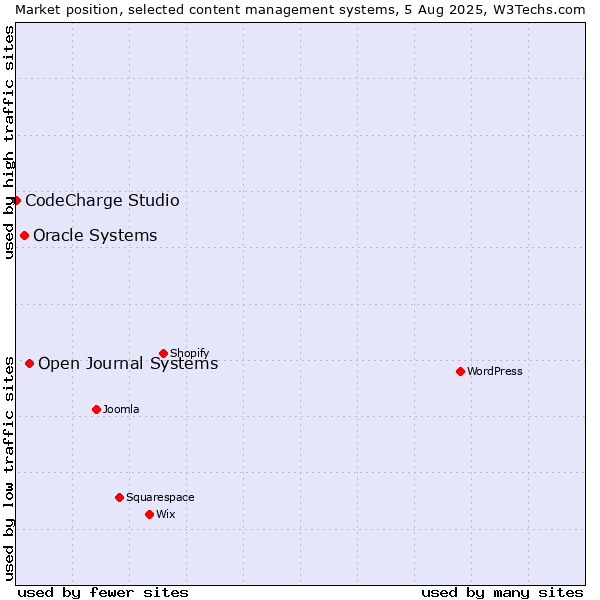Click the Joomla red marker

click(x=96, y=409)
